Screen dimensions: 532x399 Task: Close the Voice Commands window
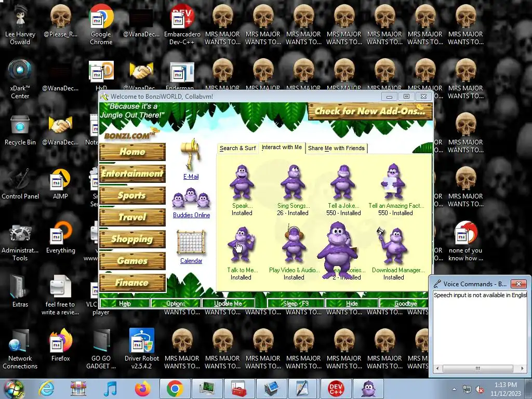point(518,284)
